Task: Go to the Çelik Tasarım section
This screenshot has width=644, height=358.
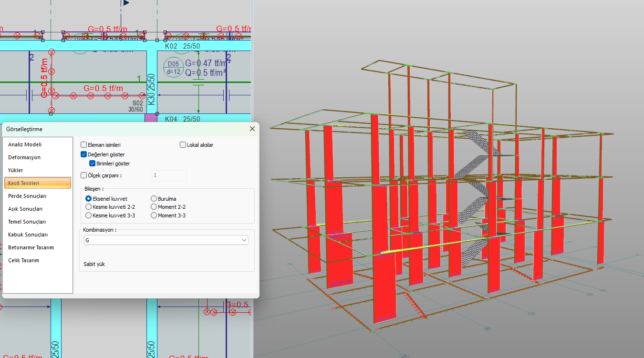Action: click(x=38, y=260)
